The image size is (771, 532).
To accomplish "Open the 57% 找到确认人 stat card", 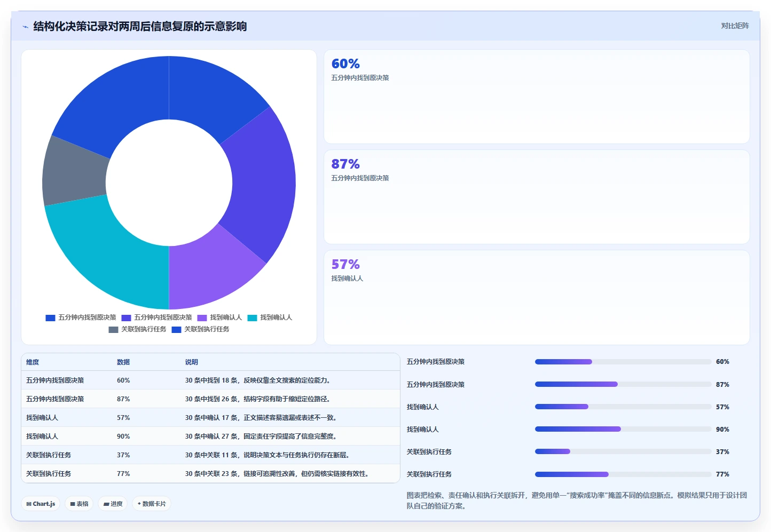I will [x=537, y=297].
